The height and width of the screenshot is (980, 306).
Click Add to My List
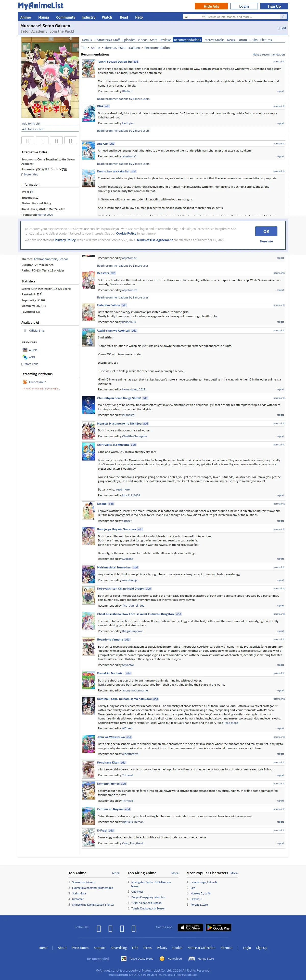pyautogui.click(x=31, y=124)
